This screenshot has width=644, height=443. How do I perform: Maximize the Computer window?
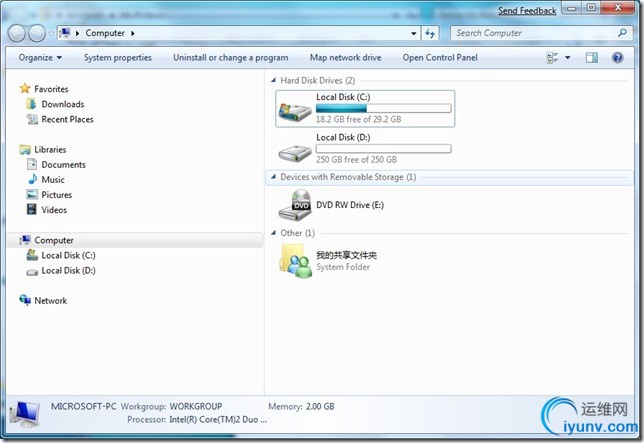(591, 8)
